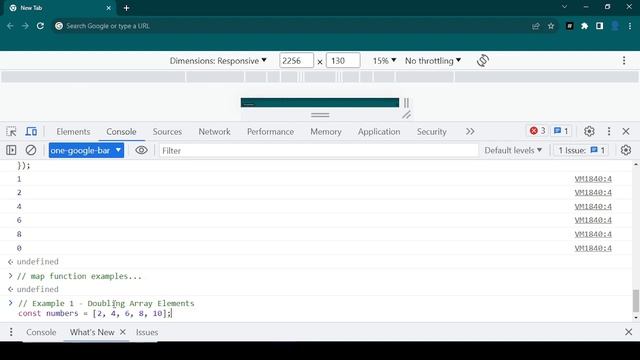
Task: Open the No throttling dropdown
Action: pos(433,61)
